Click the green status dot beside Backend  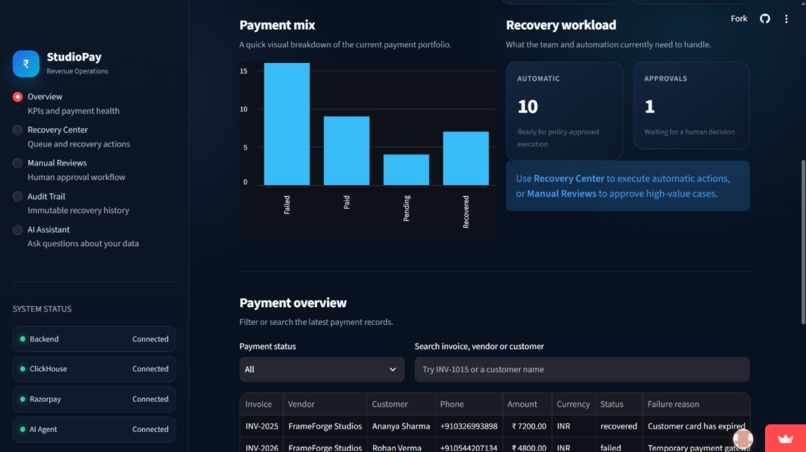[x=23, y=339]
